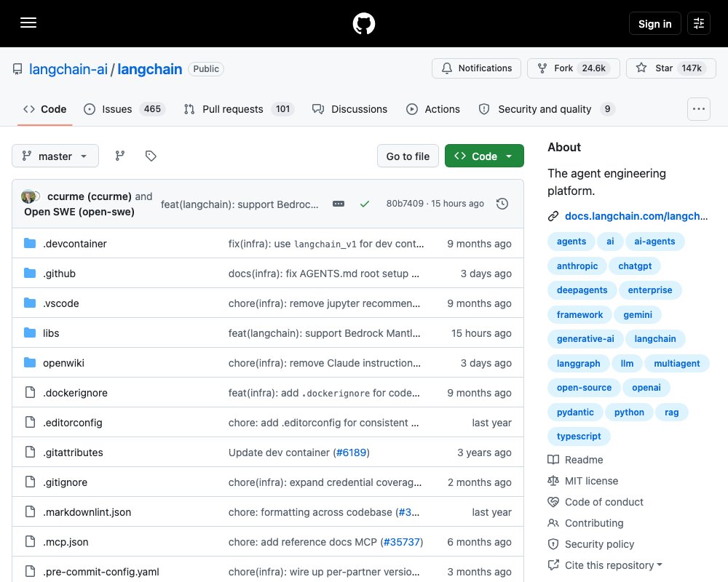
Task: Click the Notifications bell button
Action: click(476, 68)
